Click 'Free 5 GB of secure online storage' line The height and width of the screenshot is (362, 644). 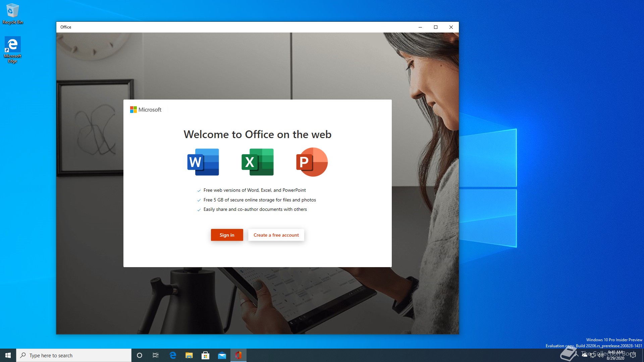[x=260, y=200]
